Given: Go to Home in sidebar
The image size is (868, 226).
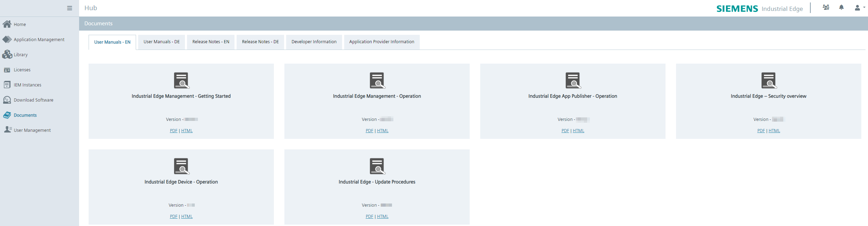Looking at the screenshot, I should (x=20, y=25).
